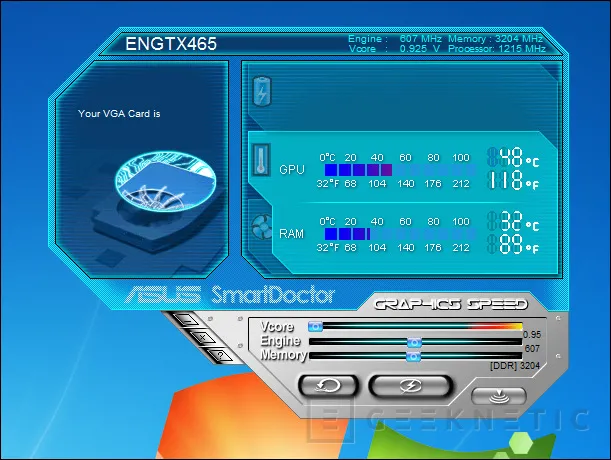Click the Engine clock slider handle
611x460 pixels.
tap(414, 343)
